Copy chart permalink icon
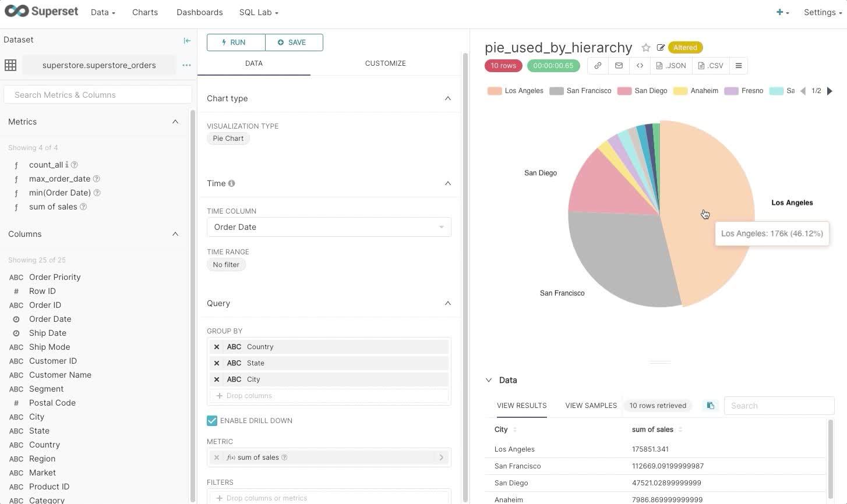Image resolution: width=847 pixels, height=504 pixels. pyautogui.click(x=598, y=66)
